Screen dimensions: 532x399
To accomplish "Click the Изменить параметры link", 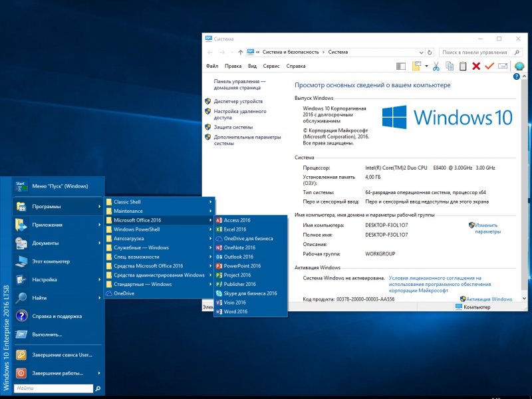I will pyautogui.click(x=487, y=228).
